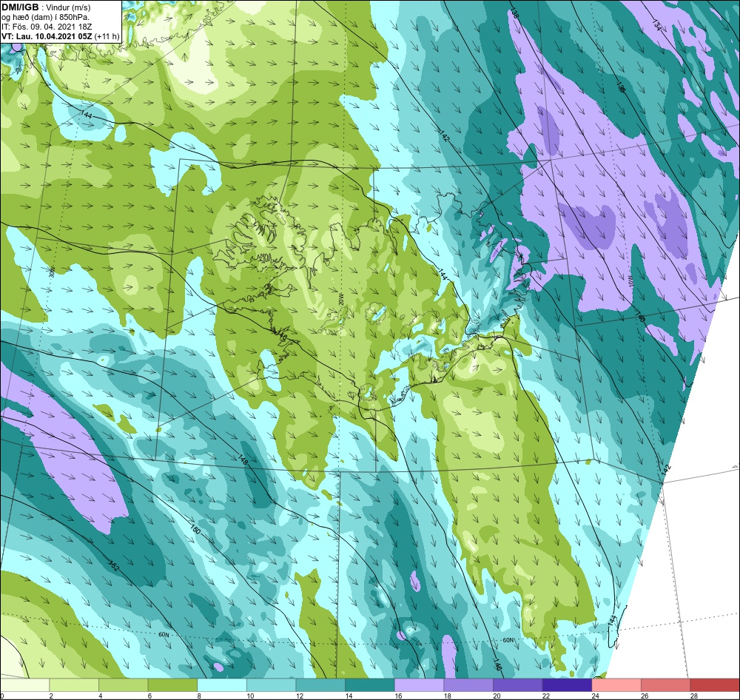
Task: Click the 30W longitude label
Action: tap(52, 272)
